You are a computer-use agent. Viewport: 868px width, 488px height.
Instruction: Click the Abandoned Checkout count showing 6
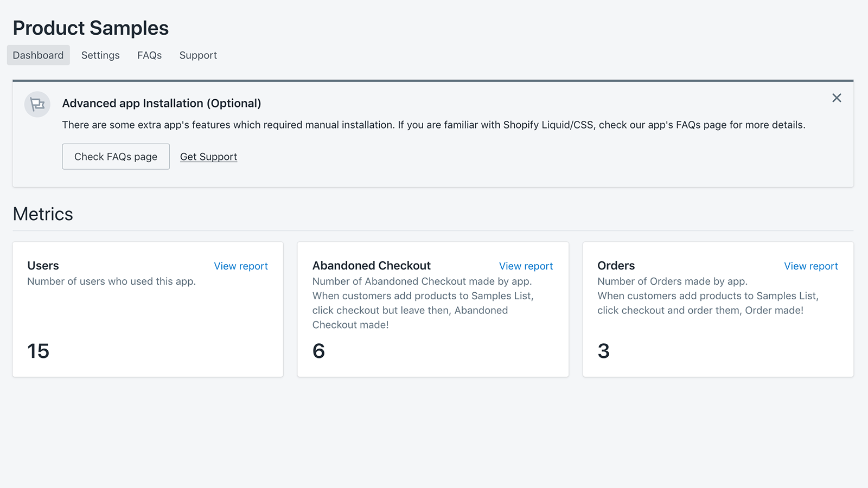pos(318,351)
